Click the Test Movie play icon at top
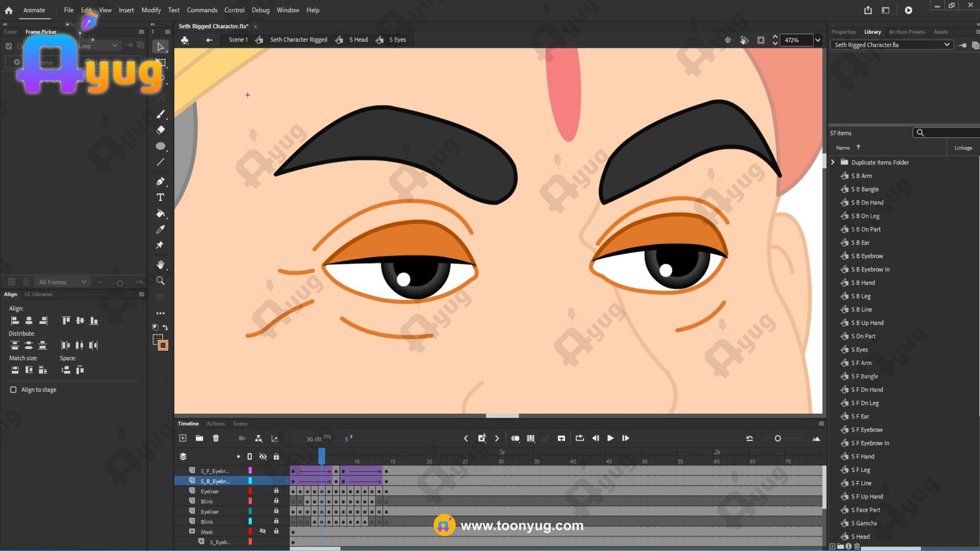 [908, 10]
